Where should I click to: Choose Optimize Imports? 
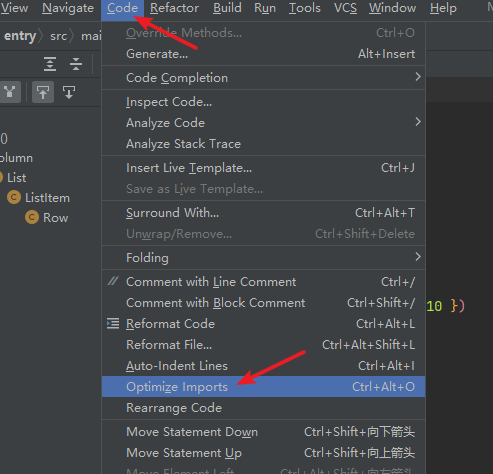point(263,387)
